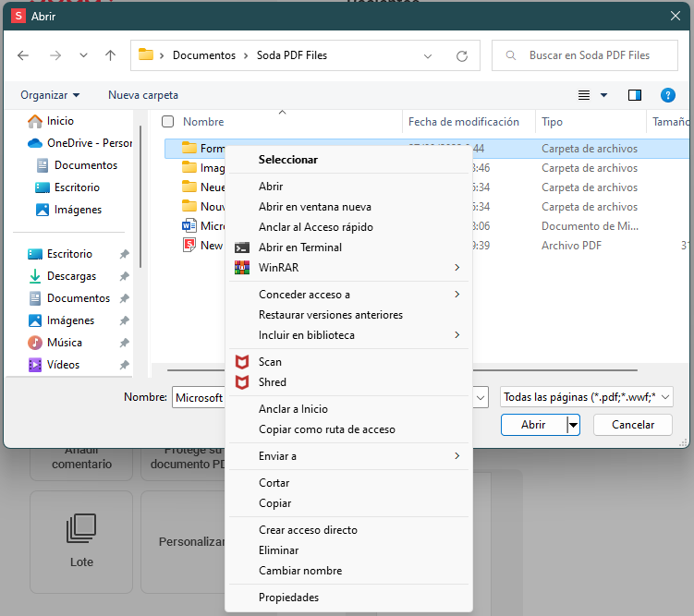Open view options dropdown arrow
The image size is (694, 616).
[x=603, y=95]
